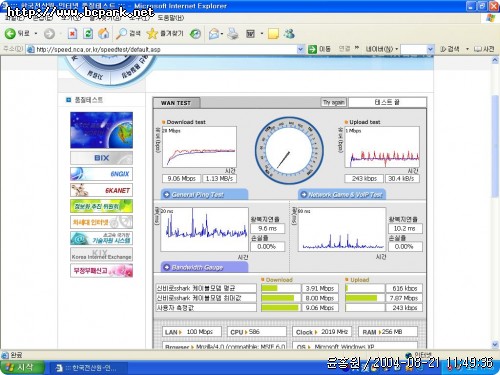The width and height of the screenshot is (500, 375).
Task: Expand the address bar URL dropdown
Action: click(300, 49)
